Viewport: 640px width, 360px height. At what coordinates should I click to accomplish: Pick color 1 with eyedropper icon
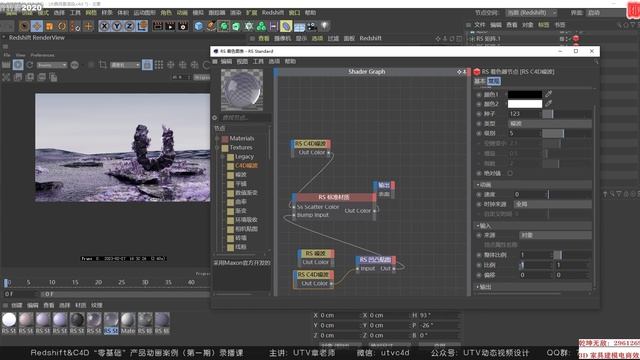(x=549, y=94)
